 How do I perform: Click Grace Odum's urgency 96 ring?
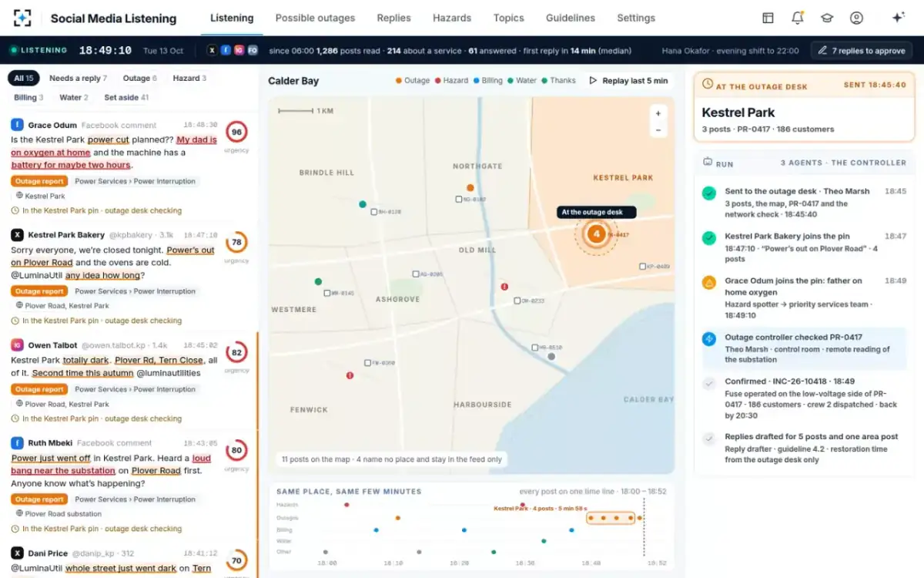pyautogui.click(x=236, y=132)
